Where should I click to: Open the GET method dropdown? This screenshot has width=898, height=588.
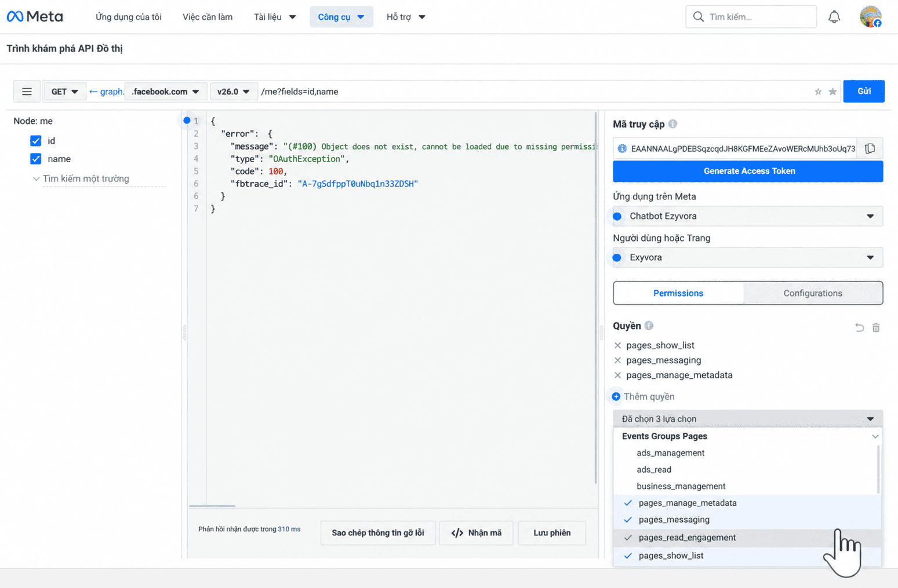click(64, 92)
